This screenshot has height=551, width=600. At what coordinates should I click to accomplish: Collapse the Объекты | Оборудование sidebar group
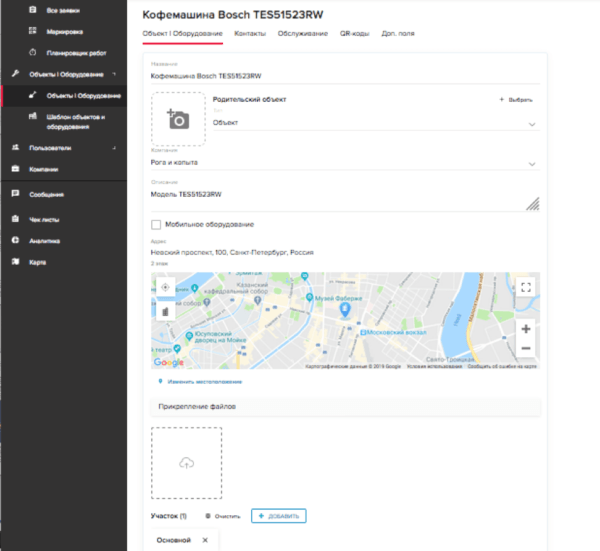click(114, 73)
